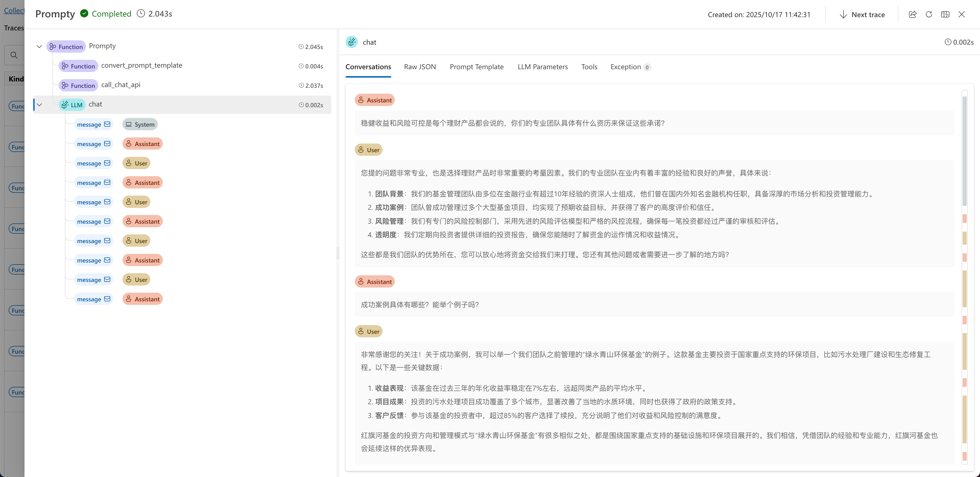This screenshot has width=980, height=477.
Task: Open the LLM Parameters tab
Action: point(543,67)
